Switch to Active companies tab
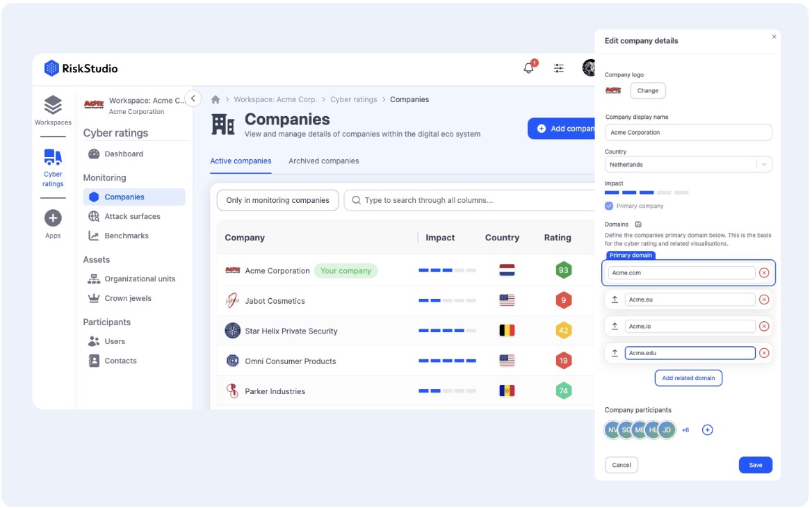This screenshot has width=812, height=508. [x=241, y=161]
